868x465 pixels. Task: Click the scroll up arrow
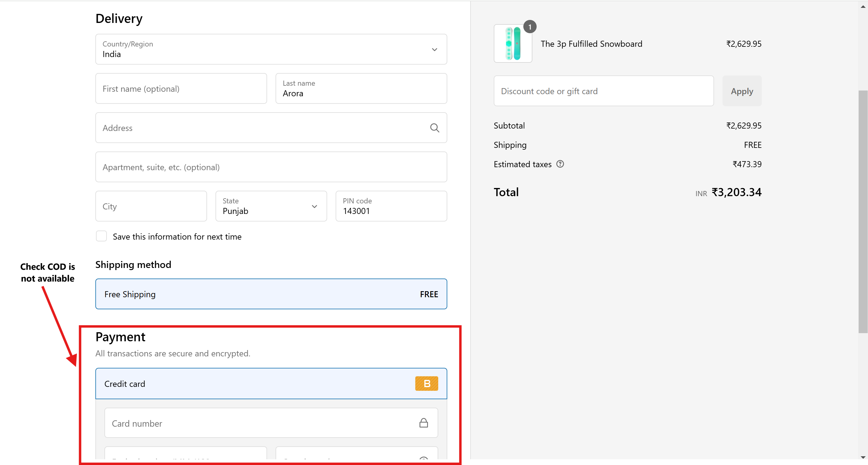863,7
